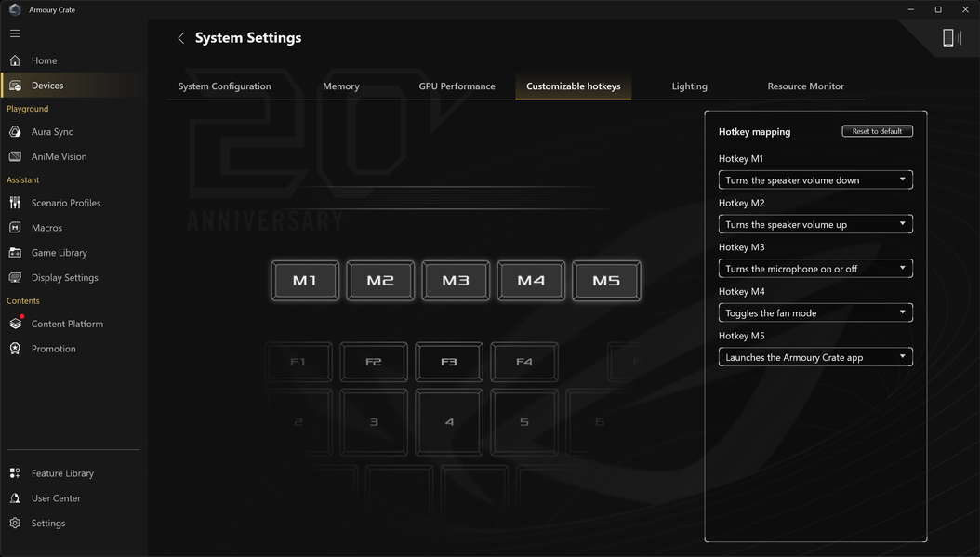Click the Settings gear icon
The image size is (980, 557).
15,524
